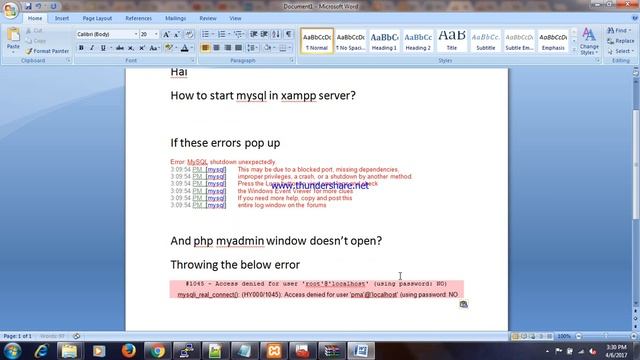Click the Change Styles button
The height and width of the screenshot is (360, 640).
[x=589, y=41]
